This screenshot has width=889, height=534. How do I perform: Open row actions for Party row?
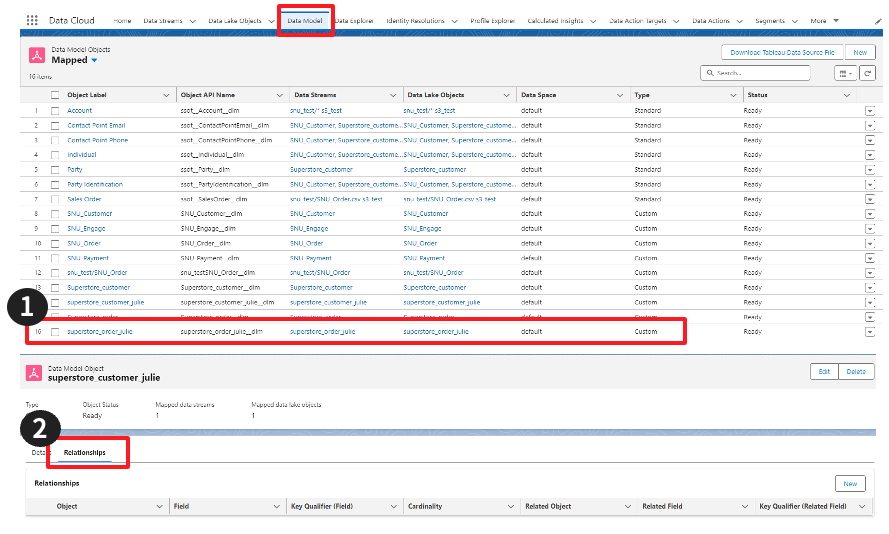[870, 169]
